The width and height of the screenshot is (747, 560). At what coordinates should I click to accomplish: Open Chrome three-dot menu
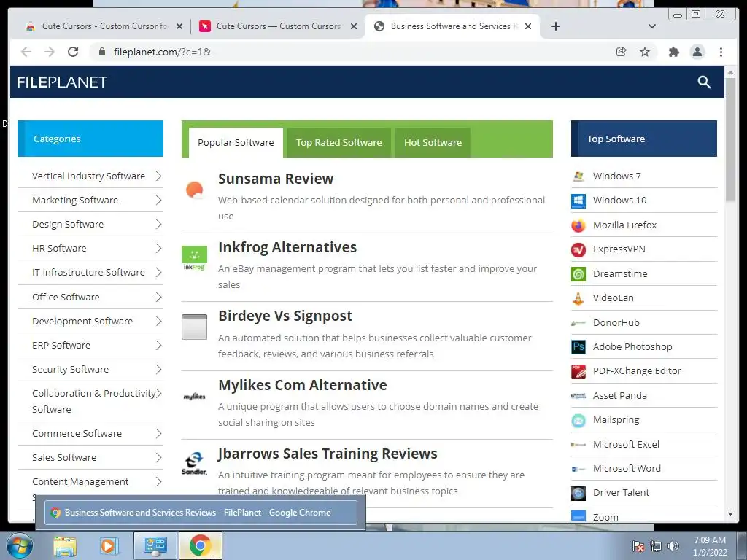(x=721, y=52)
